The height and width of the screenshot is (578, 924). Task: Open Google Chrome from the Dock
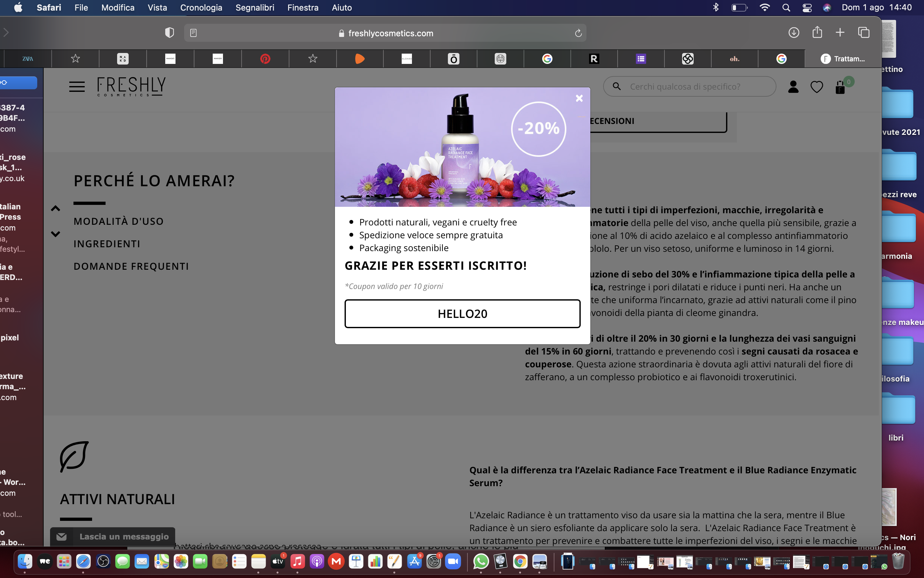point(520,561)
